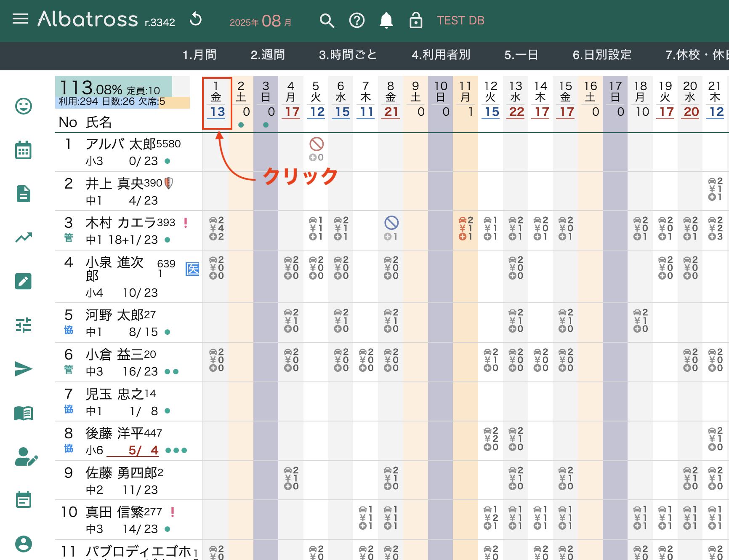
Task: Open the help question mark icon
Action: [x=357, y=20]
